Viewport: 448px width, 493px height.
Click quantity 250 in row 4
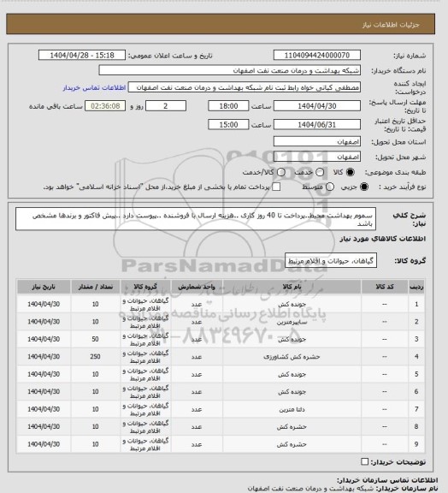pyautogui.click(x=95, y=357)
